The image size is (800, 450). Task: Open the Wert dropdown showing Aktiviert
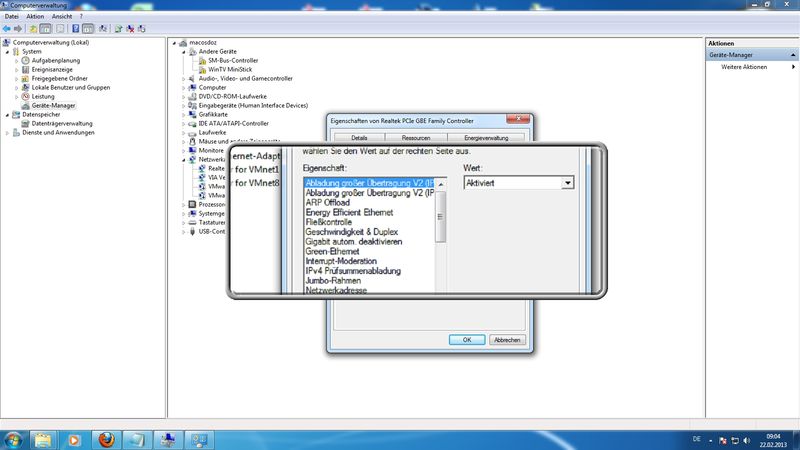pos(567,183)
